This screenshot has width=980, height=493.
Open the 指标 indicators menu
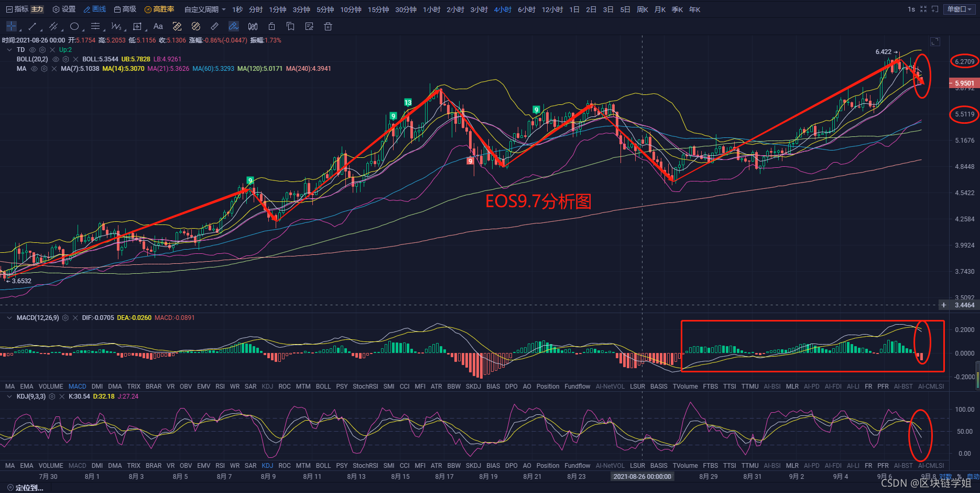[17, 9]
